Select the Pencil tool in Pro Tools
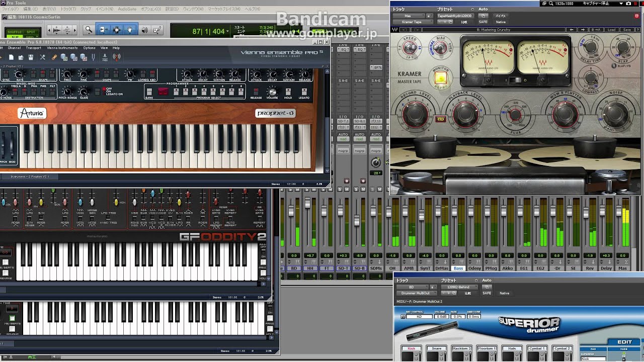Viewport: 644px width, 362px height. pyautogui.click(x=157, y=30)
